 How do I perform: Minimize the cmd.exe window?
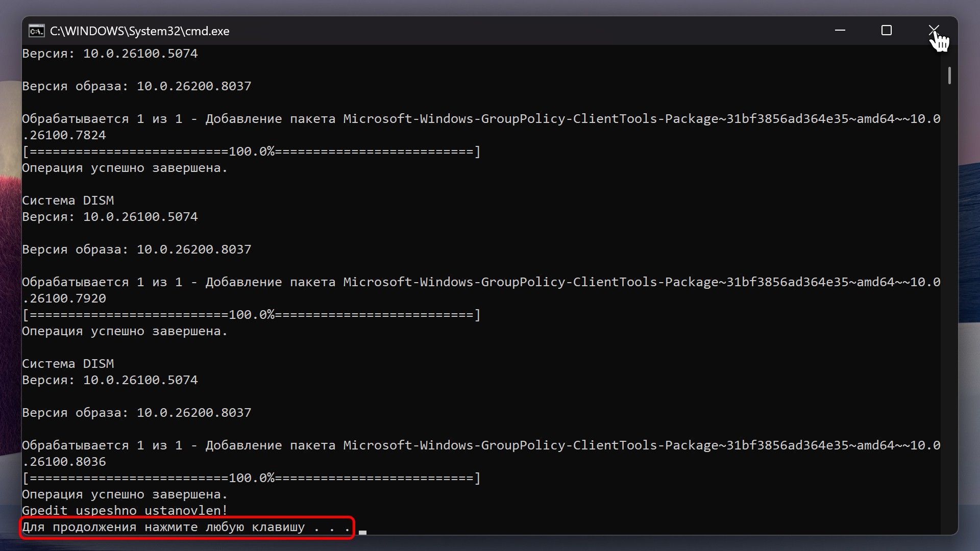click(840, 31)
